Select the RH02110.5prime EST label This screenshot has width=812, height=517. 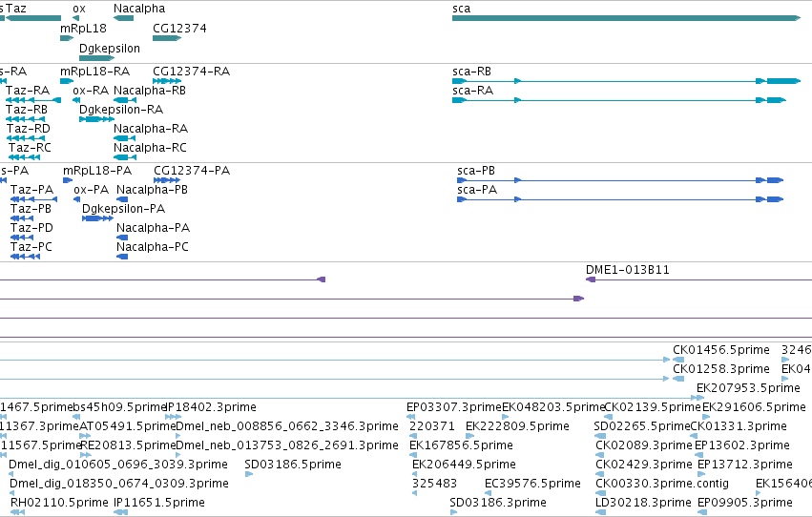[x=59, y=503]
